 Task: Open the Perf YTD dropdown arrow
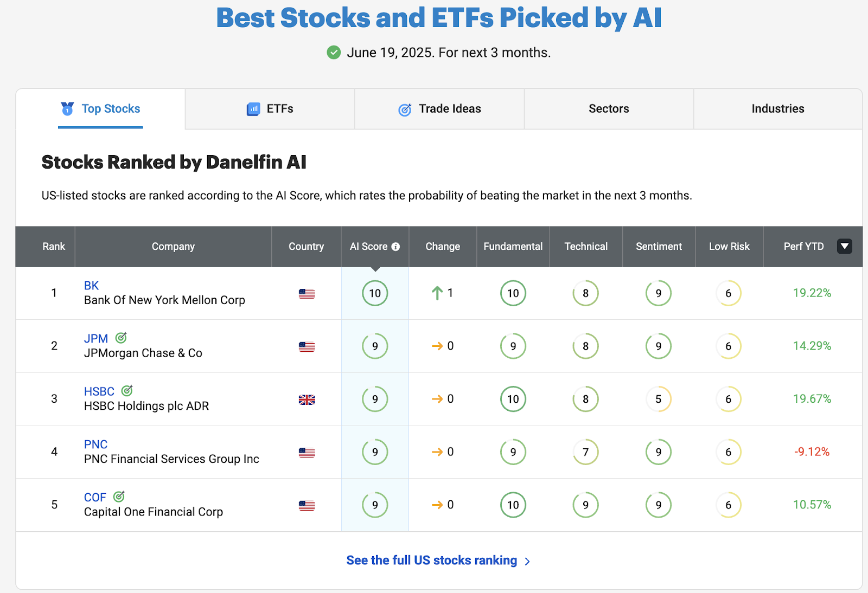pos(844,246)
